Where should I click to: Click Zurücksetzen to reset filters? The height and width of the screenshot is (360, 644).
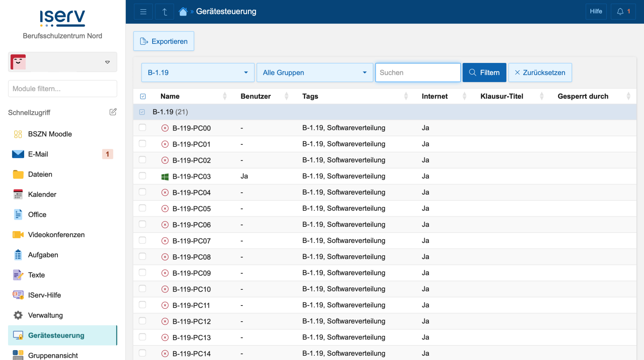coord(540,73)
